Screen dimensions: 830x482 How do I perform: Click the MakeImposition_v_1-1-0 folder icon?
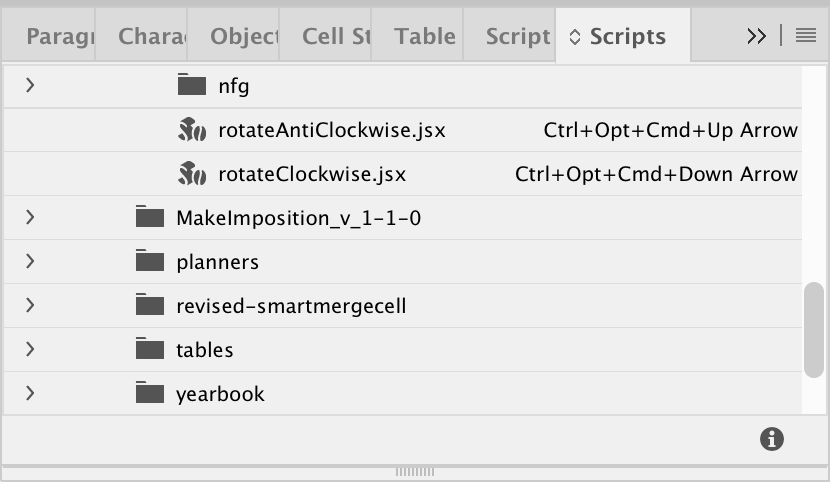tap(149, 218)
